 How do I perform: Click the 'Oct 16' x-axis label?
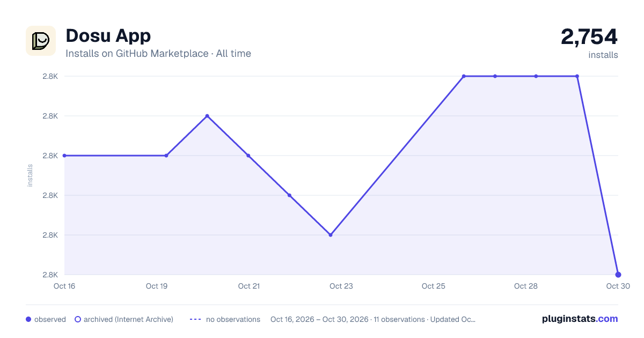(x=64, y=286)
